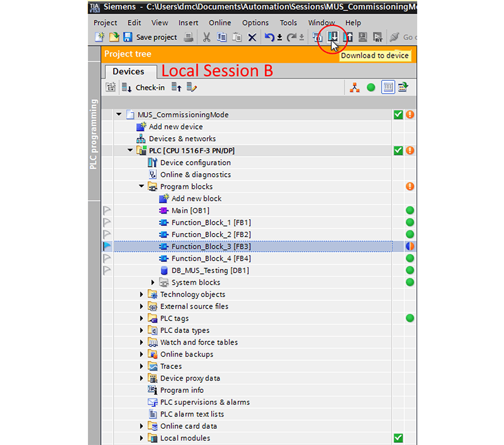504x445 pixels.
Task: Expand the Online backups folder
Action: coord(142,354)
